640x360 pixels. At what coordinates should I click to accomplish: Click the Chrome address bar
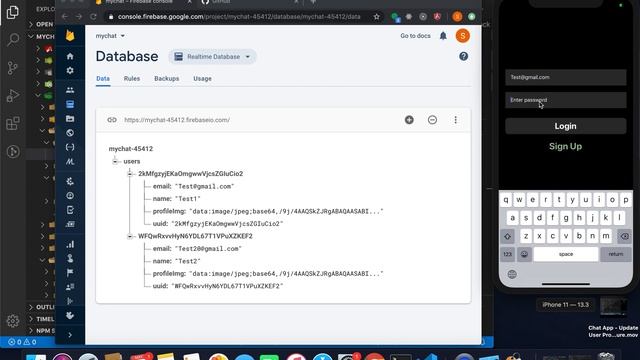click(x=239, y=17)
